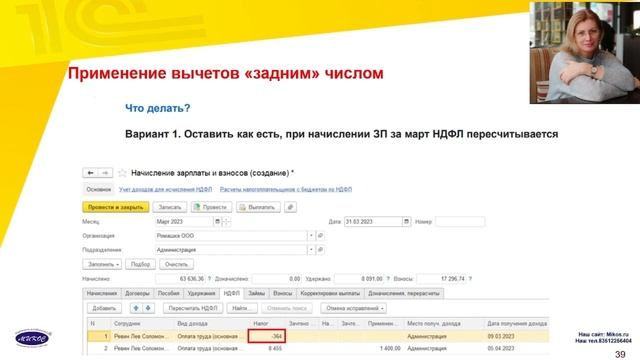Switch to the Взносы tab

[x=282, y=293]
